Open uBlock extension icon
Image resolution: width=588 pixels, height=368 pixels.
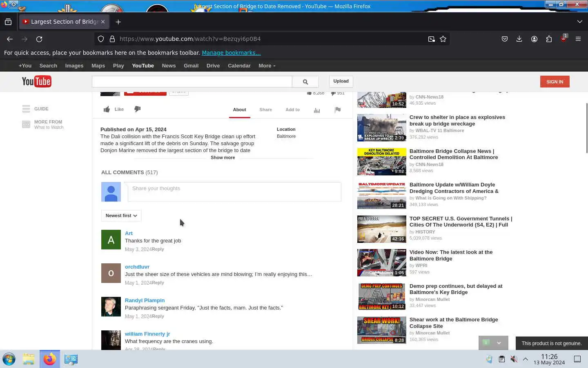pos(563,39)
